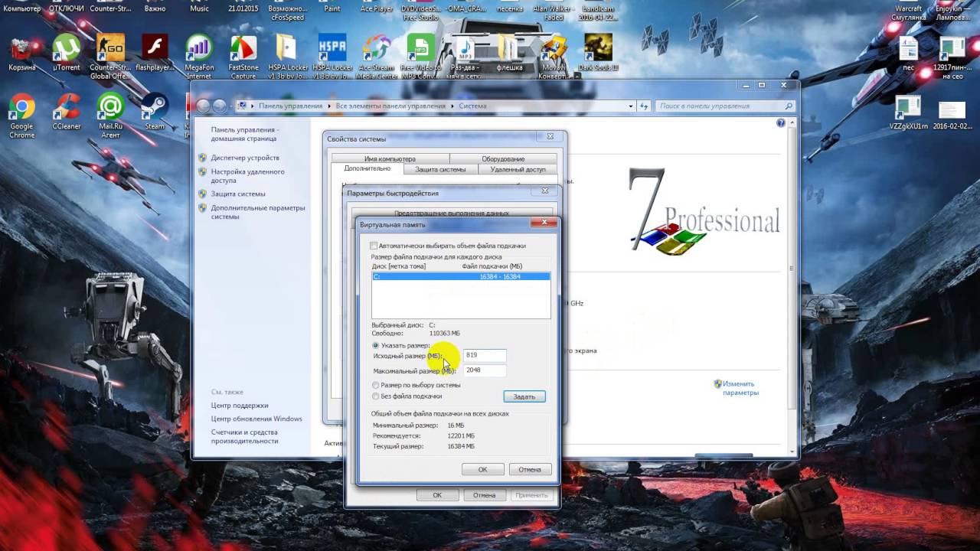
Task: Click the magnifier icon in Control Panel search
Action: pyautogui.click(x=789, y=106)
